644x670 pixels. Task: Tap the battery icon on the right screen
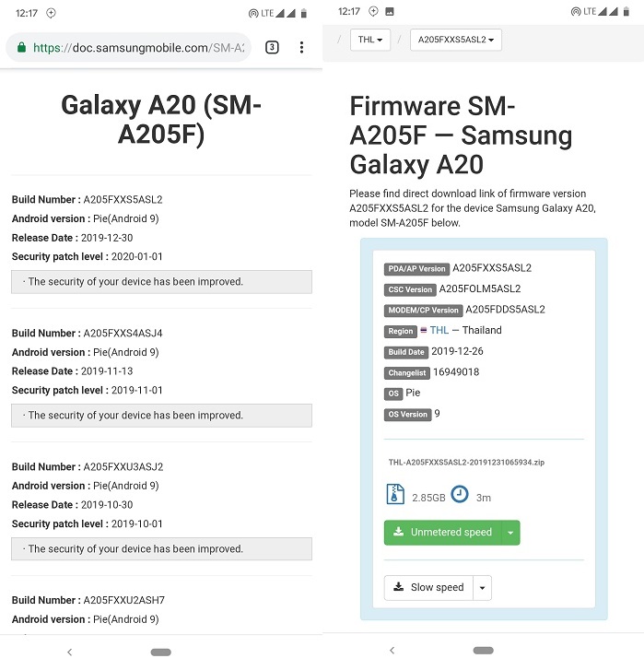pyautogui.click(x=626, y=12)
